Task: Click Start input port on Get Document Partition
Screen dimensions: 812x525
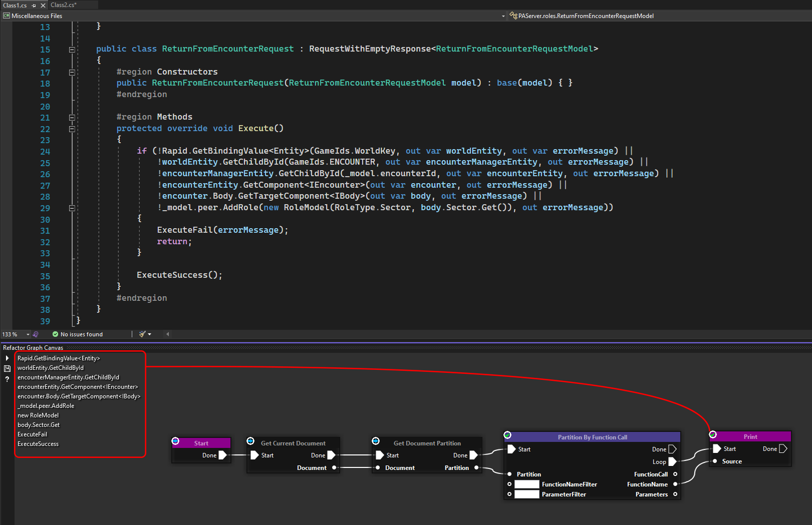Action: (x=380, y=455)
